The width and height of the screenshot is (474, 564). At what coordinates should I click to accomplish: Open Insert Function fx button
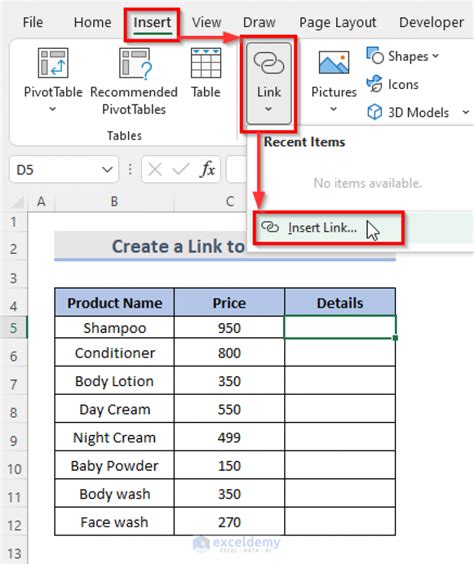click(207, 169)
